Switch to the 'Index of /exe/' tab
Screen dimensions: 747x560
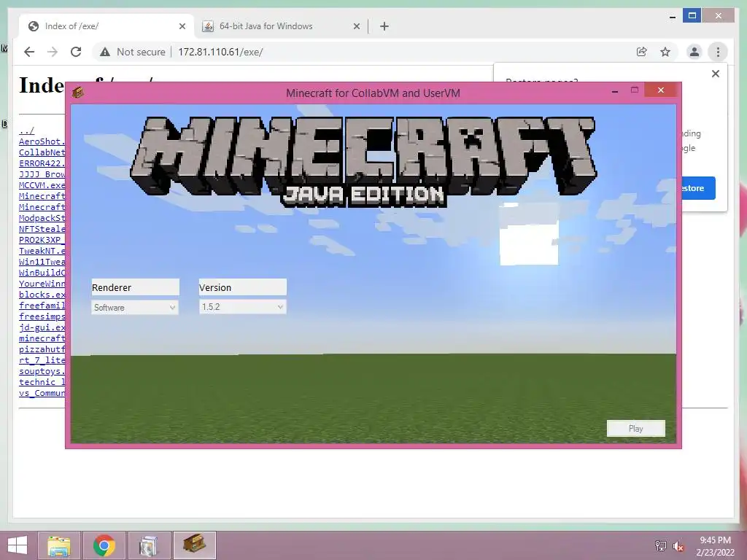click(x=107, y=26)
